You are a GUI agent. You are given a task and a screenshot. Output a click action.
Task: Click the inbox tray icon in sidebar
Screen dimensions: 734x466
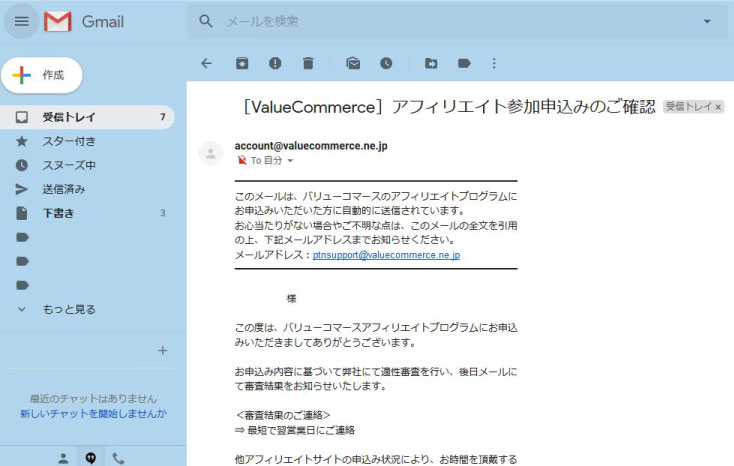(22, 117)
